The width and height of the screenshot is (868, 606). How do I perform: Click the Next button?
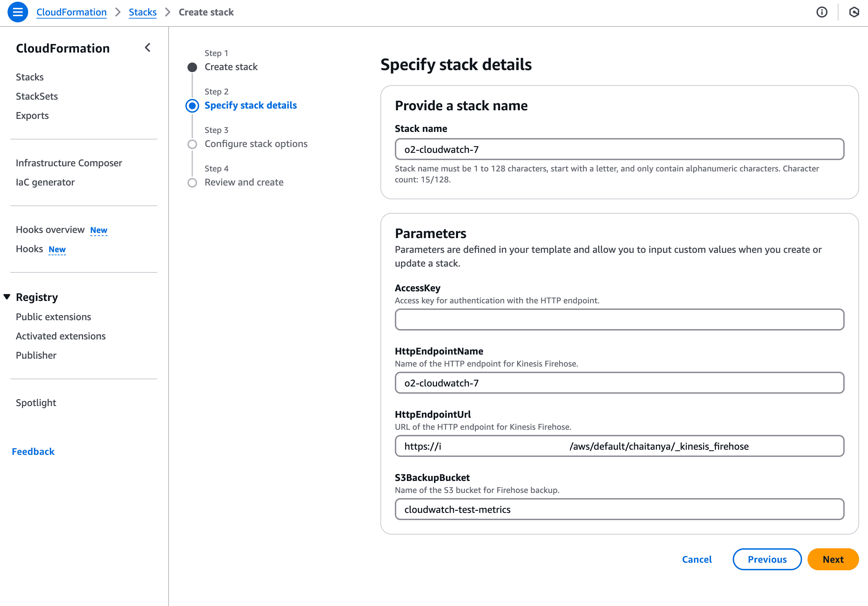(833, 559)
